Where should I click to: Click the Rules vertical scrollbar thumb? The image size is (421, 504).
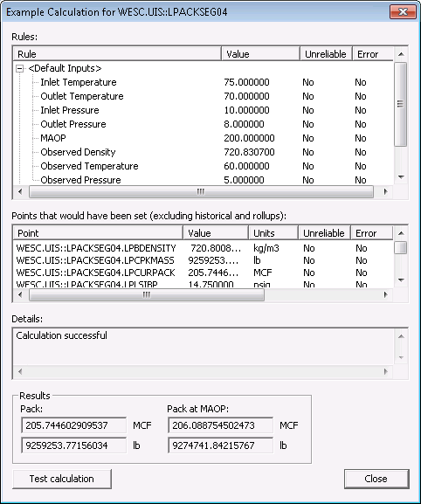[x=400, y=104]
